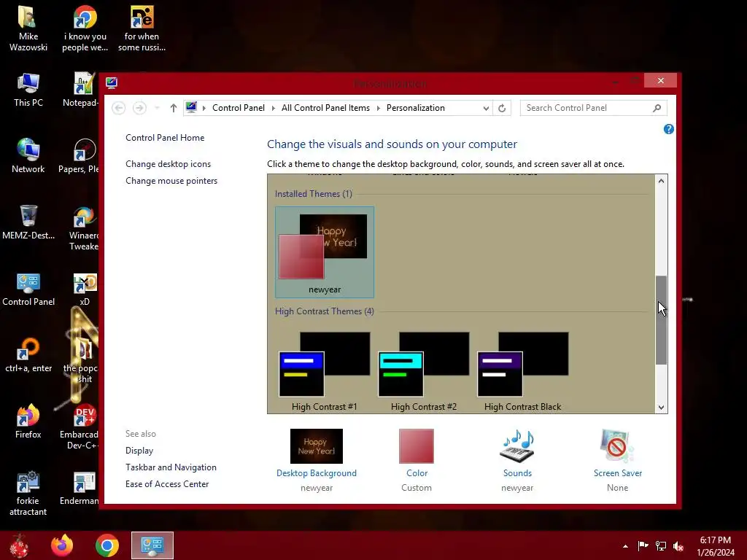This screenshot has height=560, width=747.
Task: Open the Network desktop icon
Action: pyautogui.click(x=28, y=156)
